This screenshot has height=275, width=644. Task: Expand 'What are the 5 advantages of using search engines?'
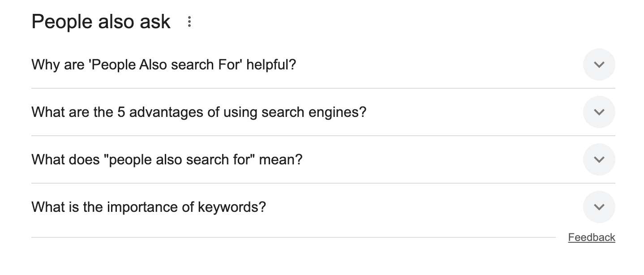(x=599, y=112)
